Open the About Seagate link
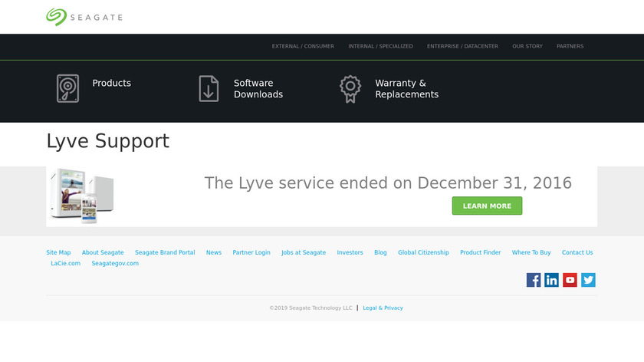The height and width of the screenshot is (362, 644). click(x=103, y=252)
